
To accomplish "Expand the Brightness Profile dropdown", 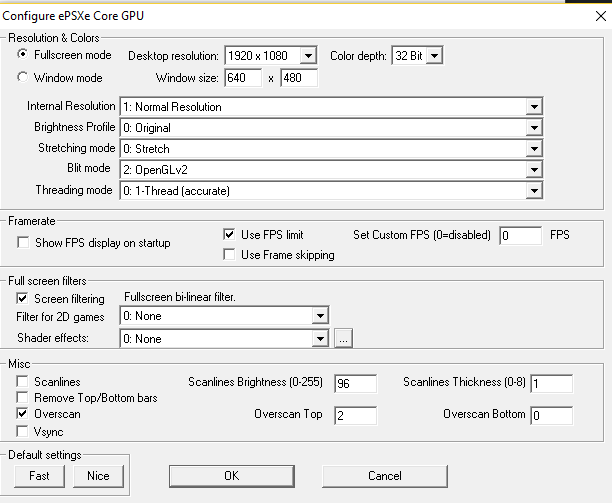I will click(x=331, y=128).
